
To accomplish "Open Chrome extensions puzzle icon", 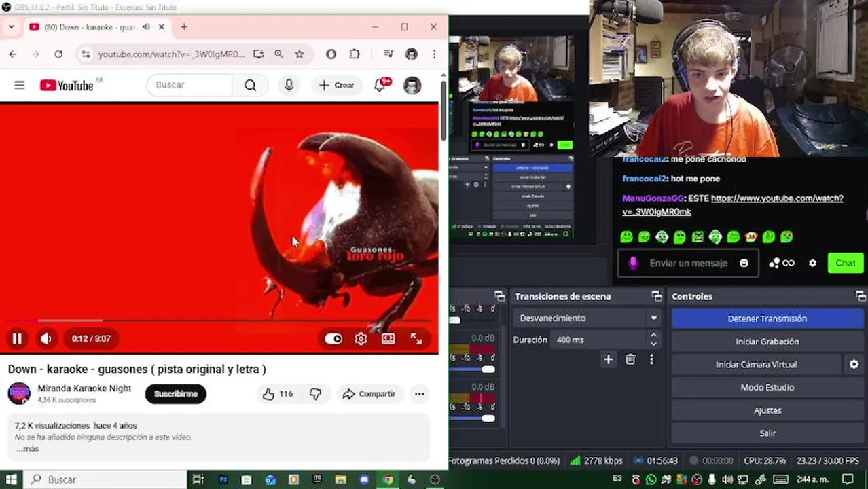I will pyautogui.click(x=355, y=54).
